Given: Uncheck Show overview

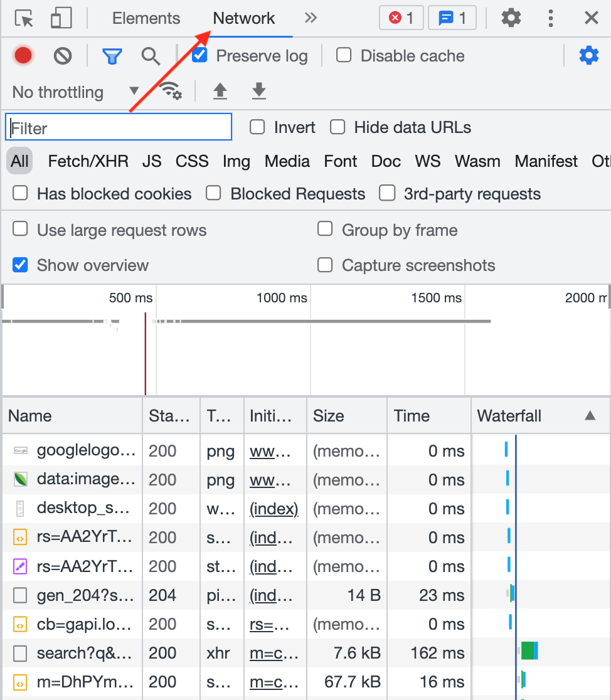Looking at the screenshot, I should 20,265.
